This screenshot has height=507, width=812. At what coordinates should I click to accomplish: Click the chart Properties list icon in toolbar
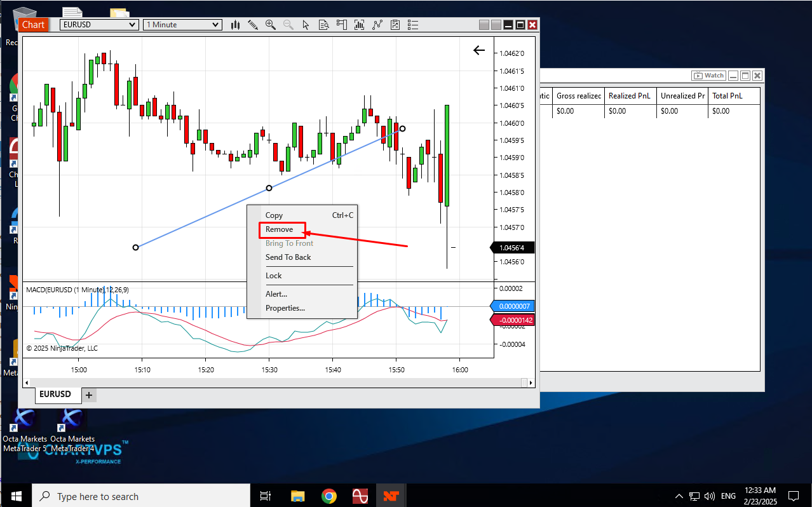(413, 25)
